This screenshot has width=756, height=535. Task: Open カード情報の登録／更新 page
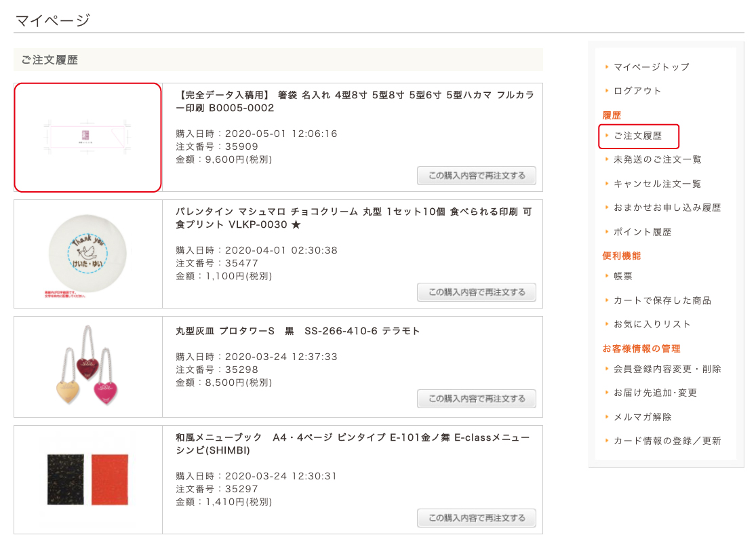tap(667, 441)
